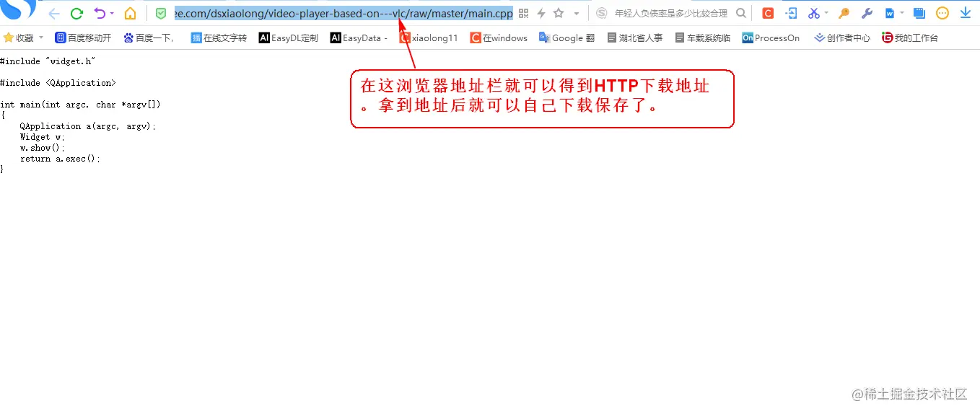Open the EasyData bookmark
This screenshot has width=980, height=414.
pyautogui.click(x=359, y=38)
